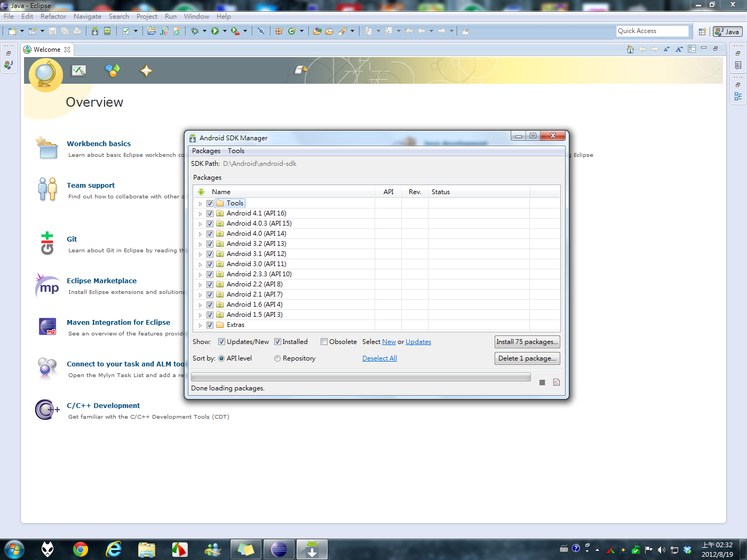
Task: Enable the Obsolete filter checkbox
Action: coord(324,342)
